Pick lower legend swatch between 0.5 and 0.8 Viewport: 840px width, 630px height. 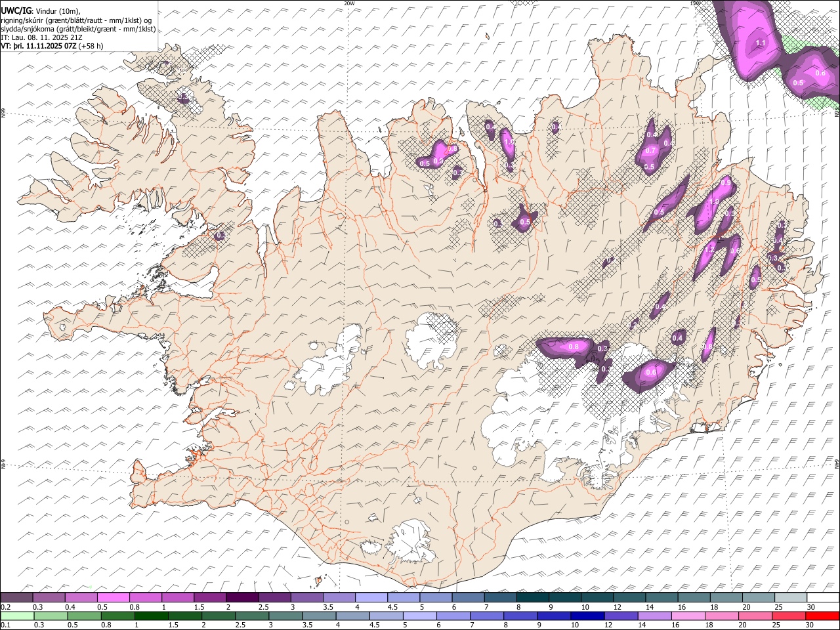click(84, 616)
